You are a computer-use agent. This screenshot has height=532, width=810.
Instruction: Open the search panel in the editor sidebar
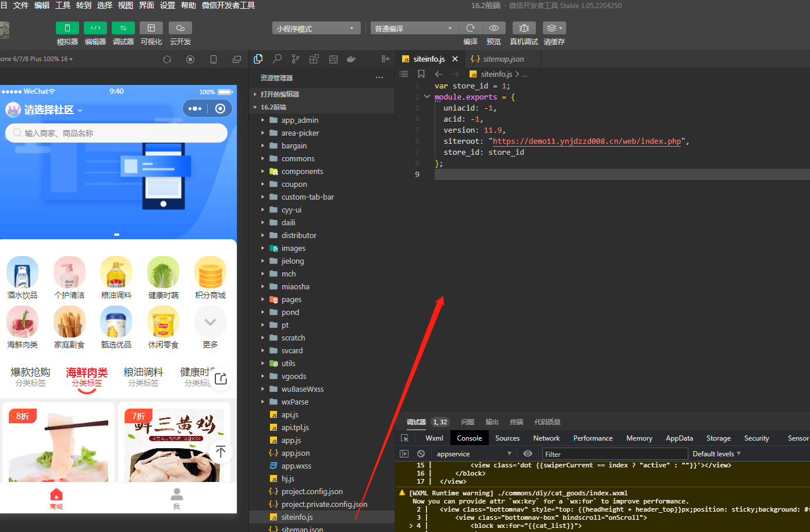[x=277, y=59]
